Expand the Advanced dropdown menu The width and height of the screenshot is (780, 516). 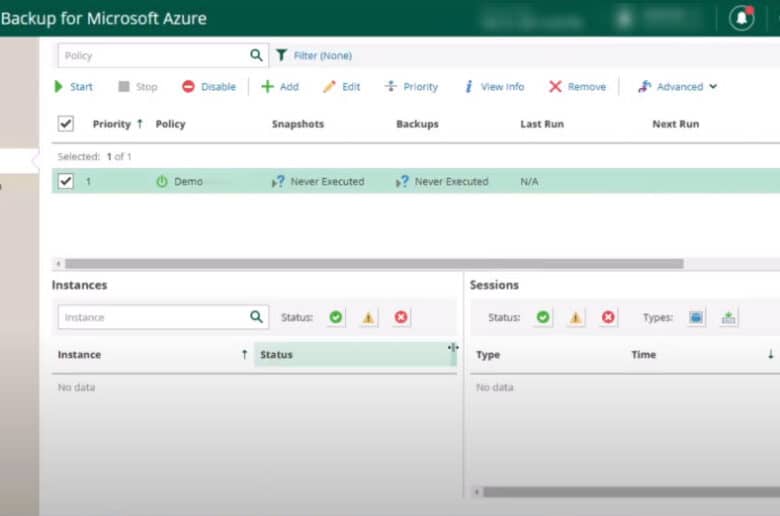point(678,87)
